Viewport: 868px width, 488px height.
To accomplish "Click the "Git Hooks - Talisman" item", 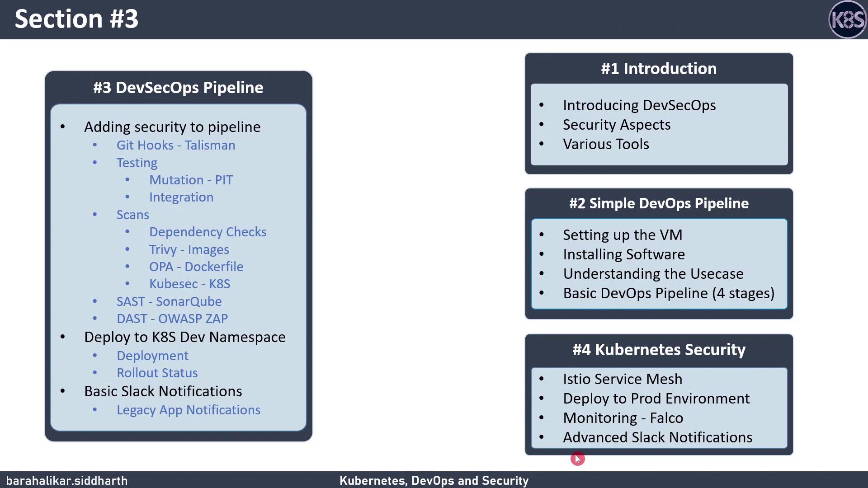I will coord(175,145).
